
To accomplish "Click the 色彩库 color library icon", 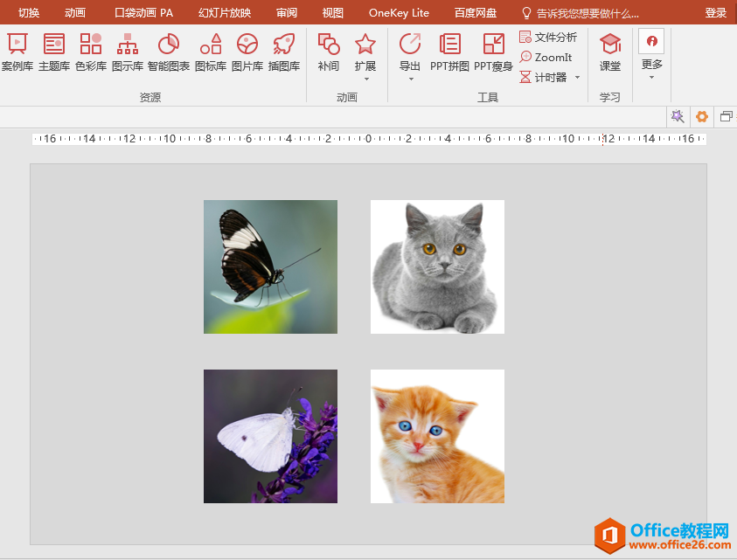I will [x=91, y=52].
